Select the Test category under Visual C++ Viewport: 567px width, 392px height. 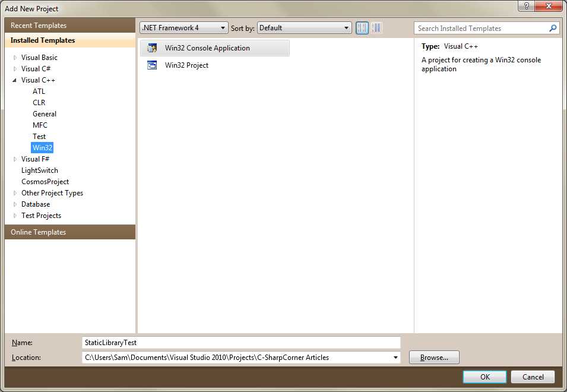point(39,137)
